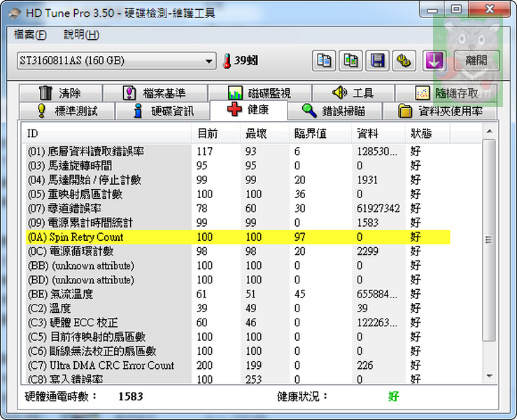Click the save floppy disk icon

pos(378,61)
